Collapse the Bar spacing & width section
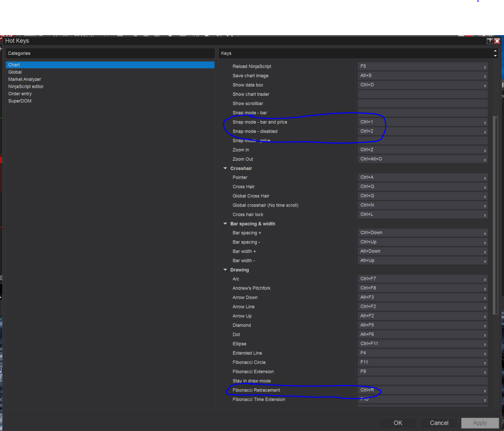 click(225, 224)
